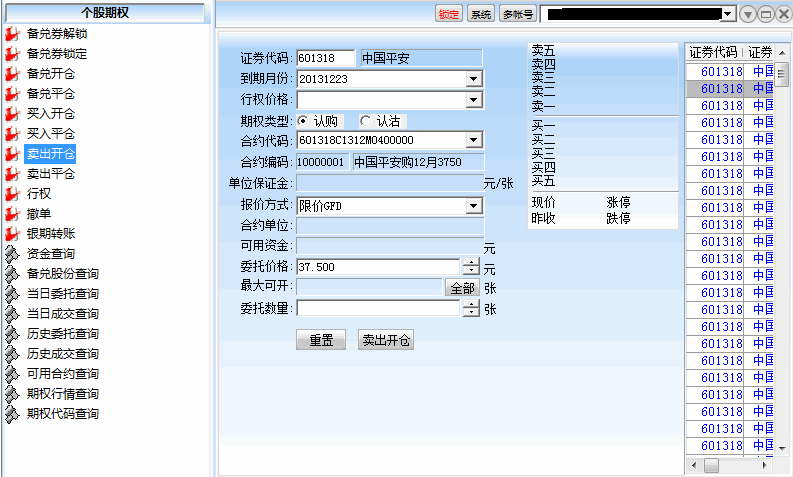Click the icon beside 撤单
This screenshot has width=793, height=477.
(12, 214)
